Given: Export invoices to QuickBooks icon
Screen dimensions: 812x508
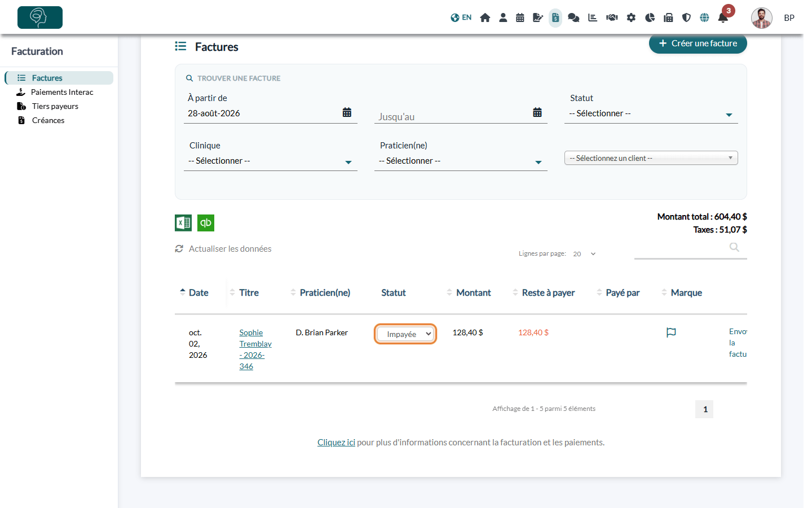Looking at the screenshot, I should coord(206,223).
